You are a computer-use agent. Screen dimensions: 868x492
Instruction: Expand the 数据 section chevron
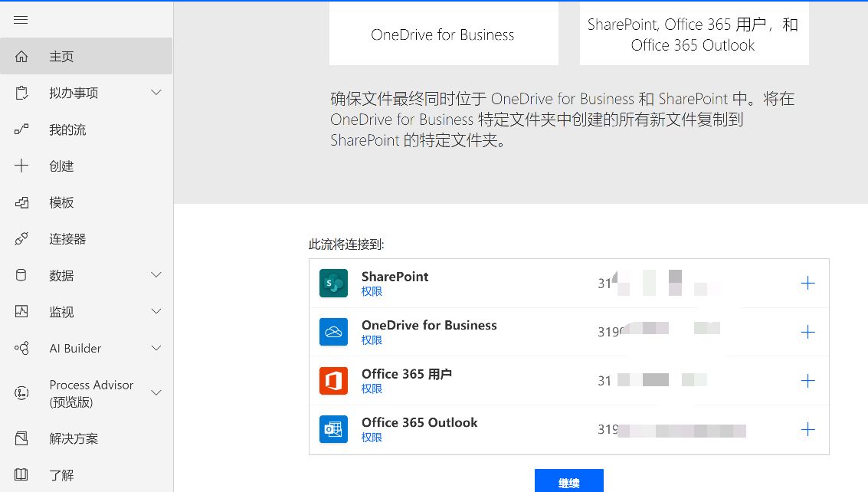pyautogui.click(x=156, y=275)
